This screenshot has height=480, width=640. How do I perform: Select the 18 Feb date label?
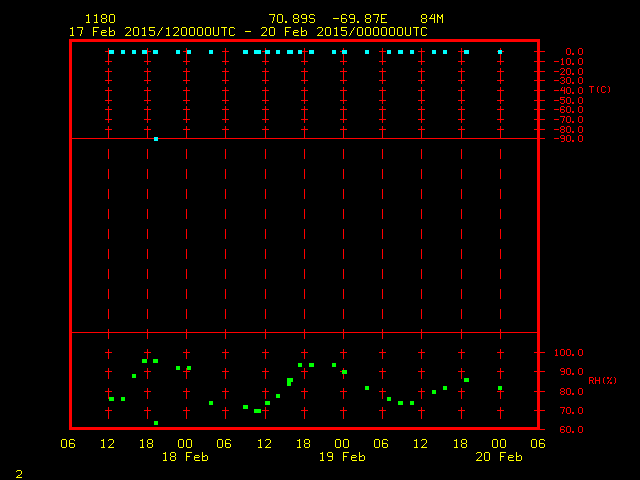pyautogui.click(x=185, y=457)
